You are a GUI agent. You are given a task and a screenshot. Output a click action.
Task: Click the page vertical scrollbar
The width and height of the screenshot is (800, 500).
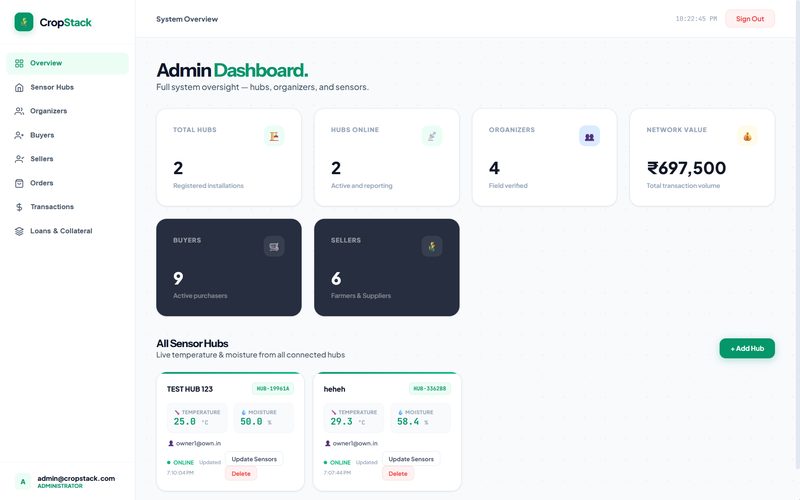[x=797, y=235]
